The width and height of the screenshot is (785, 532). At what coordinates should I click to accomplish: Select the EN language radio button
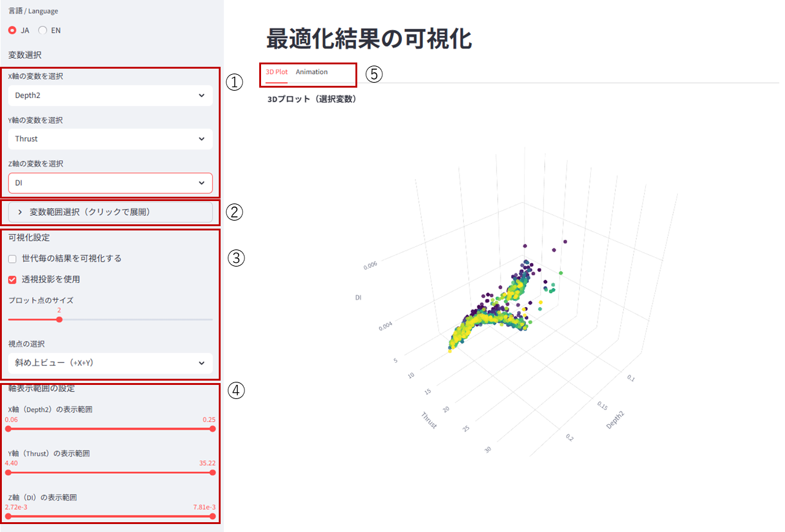pyautogui.click(x=42, y=30)
